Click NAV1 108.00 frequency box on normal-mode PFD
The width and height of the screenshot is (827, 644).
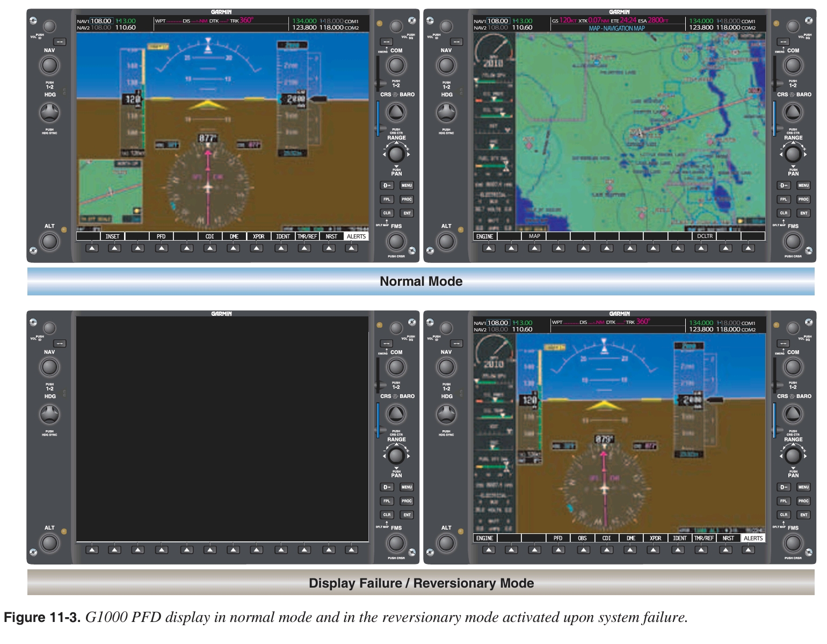coord(101,21)
